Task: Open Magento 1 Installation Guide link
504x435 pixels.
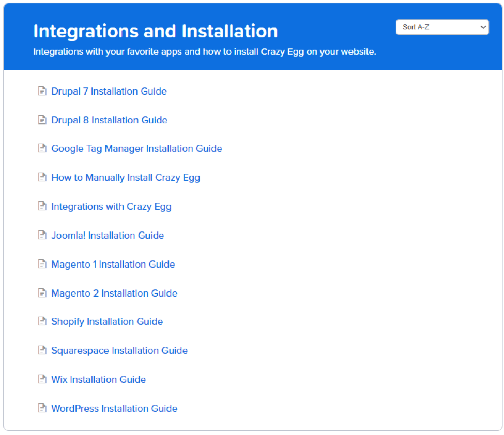Action: (x=113, y=265)
